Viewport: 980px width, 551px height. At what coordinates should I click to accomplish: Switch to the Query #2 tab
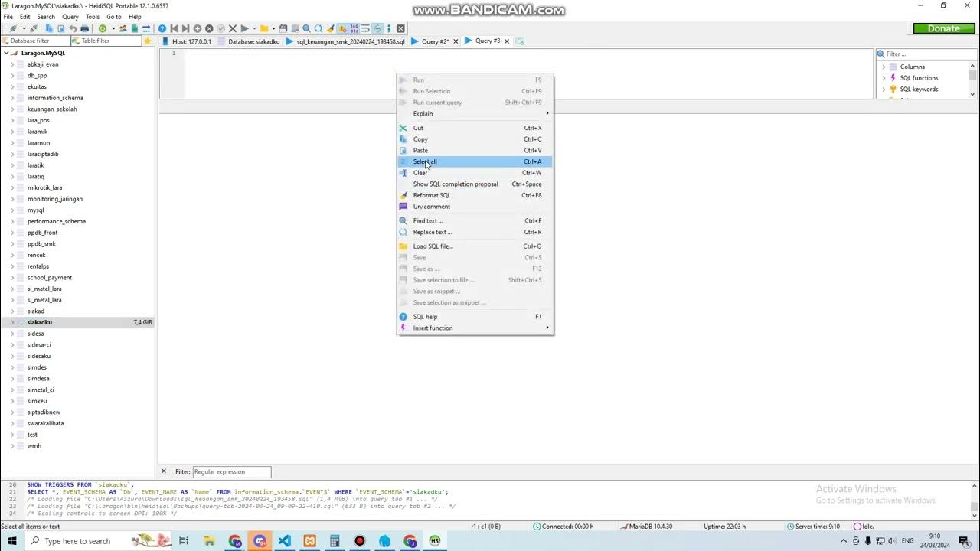(x=435, y=41)
